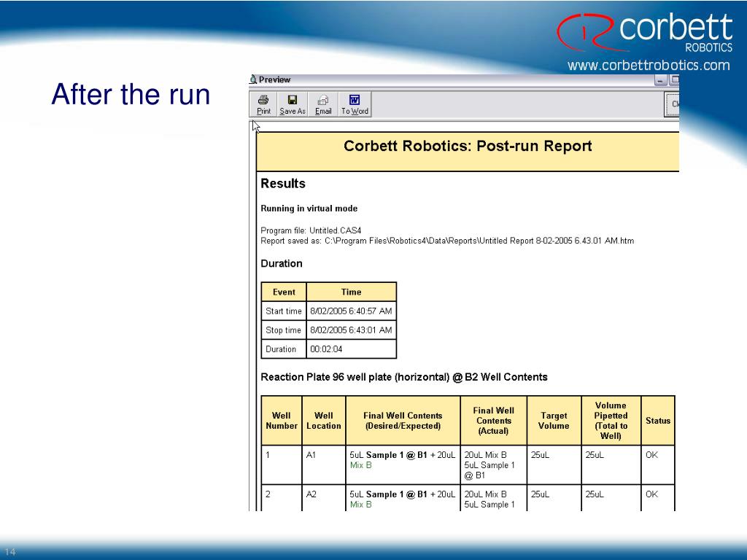747x560 pixels.
Task: Click the Print toolbar button
Action: [263, 105]
